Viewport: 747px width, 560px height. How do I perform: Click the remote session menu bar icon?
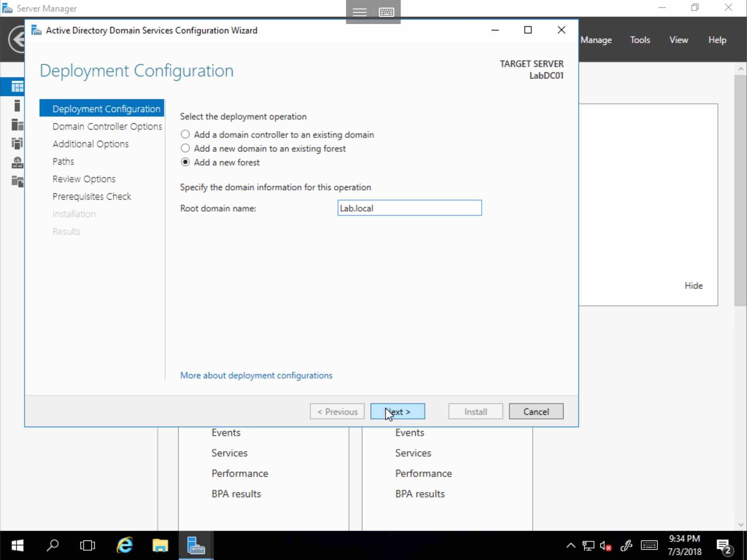point(359,12)
